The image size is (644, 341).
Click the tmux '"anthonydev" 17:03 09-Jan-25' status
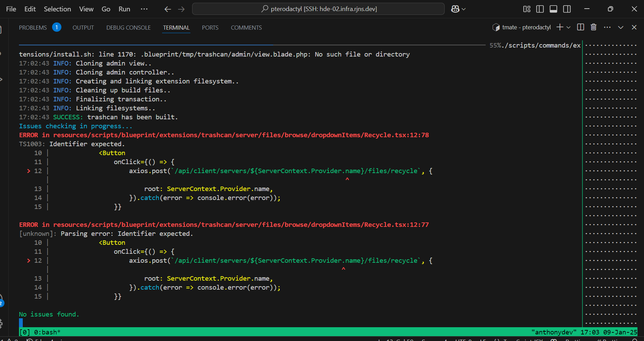click(x=584, y=332)
